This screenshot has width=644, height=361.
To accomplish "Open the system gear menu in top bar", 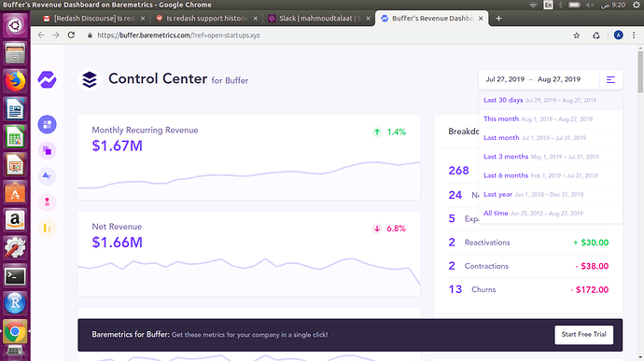I will 637,5.
